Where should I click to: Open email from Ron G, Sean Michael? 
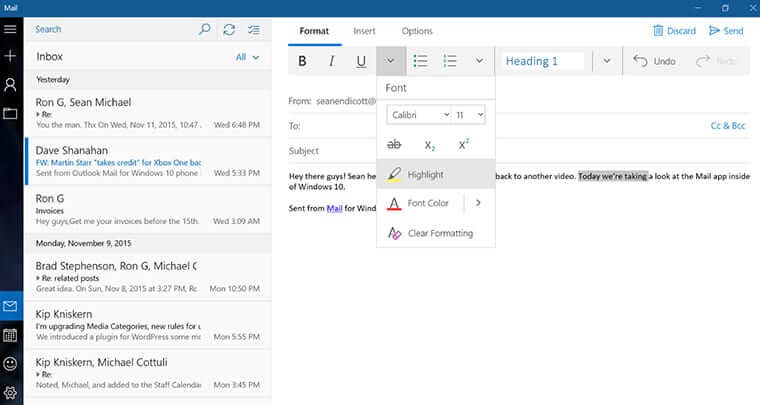click(148, 113)
